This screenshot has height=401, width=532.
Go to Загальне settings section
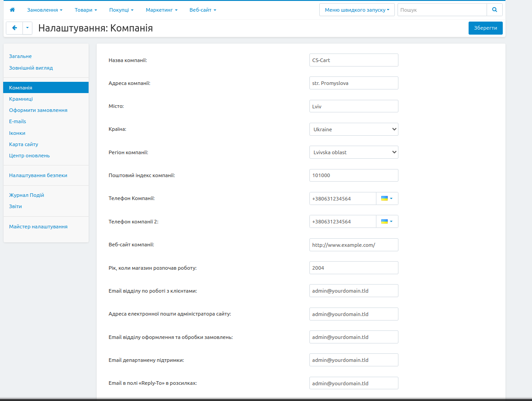pyautogui.click(x=20, y=56)
